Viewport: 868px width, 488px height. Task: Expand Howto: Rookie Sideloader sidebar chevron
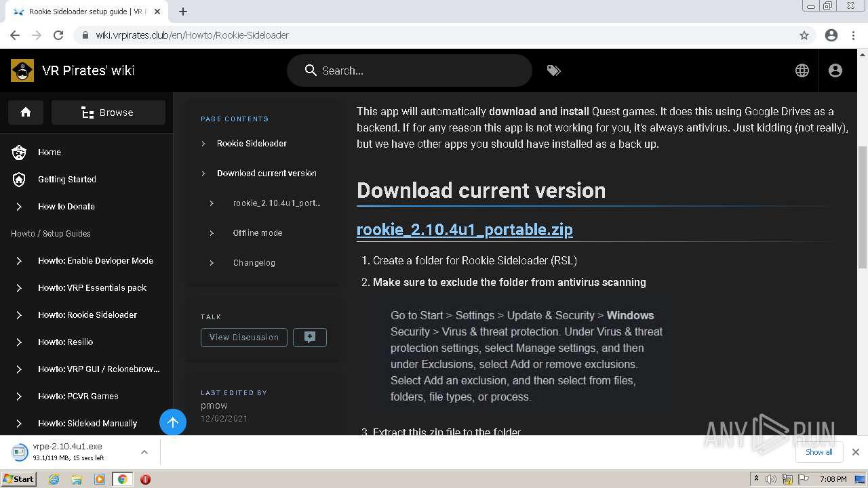tap(19, 315)
